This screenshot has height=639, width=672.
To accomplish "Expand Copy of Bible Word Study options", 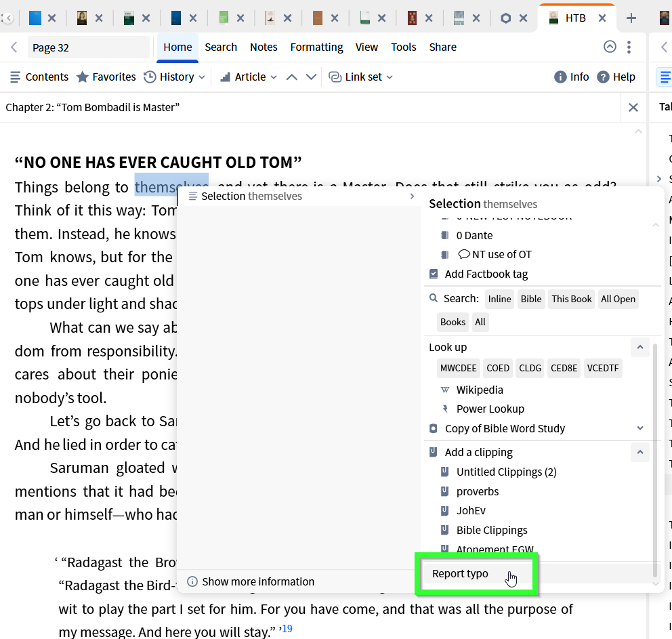I will [x=640, y=428].
